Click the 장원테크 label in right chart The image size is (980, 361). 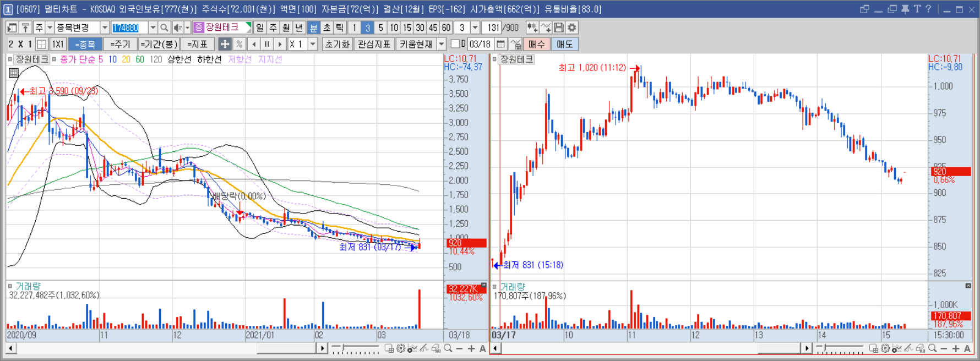(516, 59)
